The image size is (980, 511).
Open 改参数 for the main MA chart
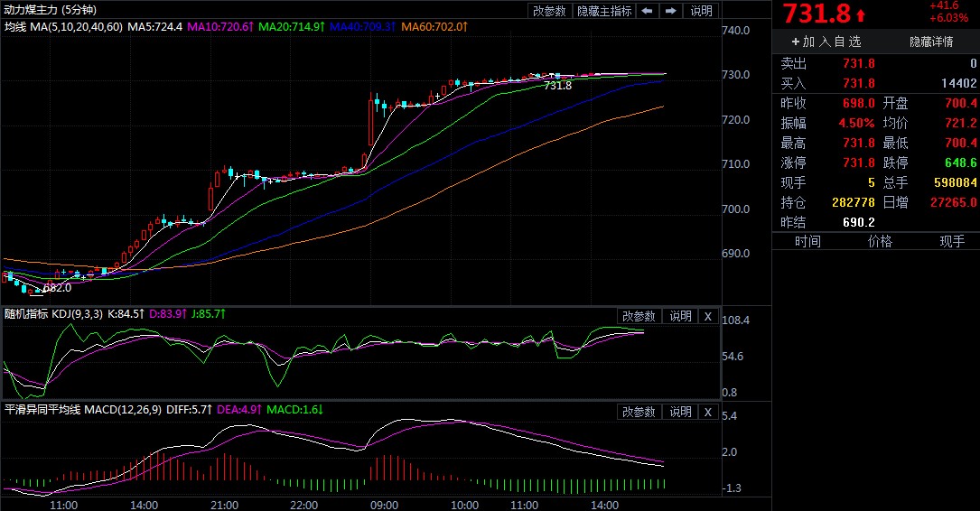(549, 11)
